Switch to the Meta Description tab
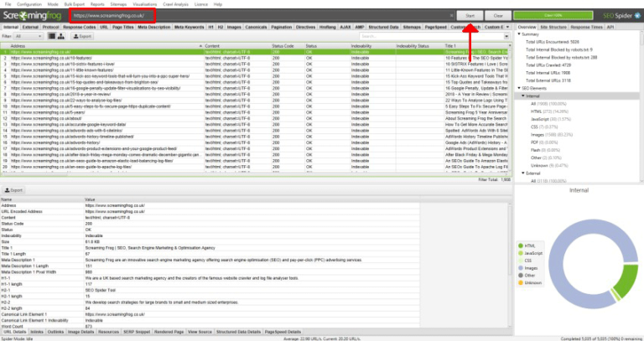 click(x=154, y=27)
